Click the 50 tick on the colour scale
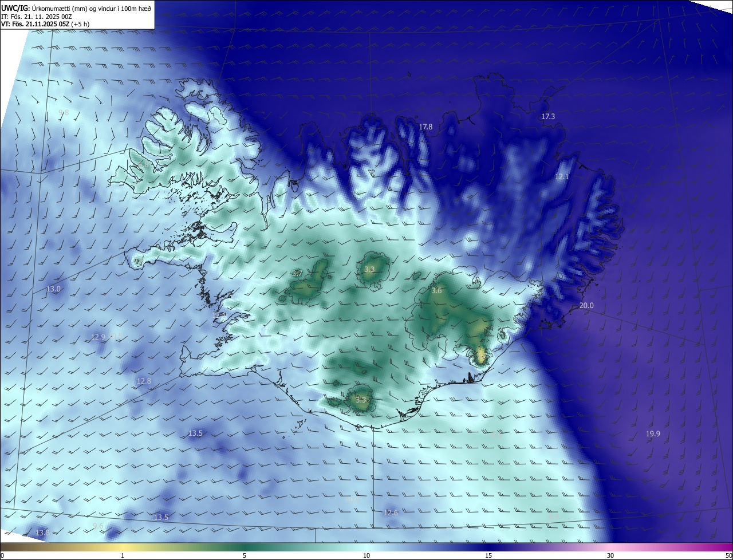 click(x=728, y=555)
